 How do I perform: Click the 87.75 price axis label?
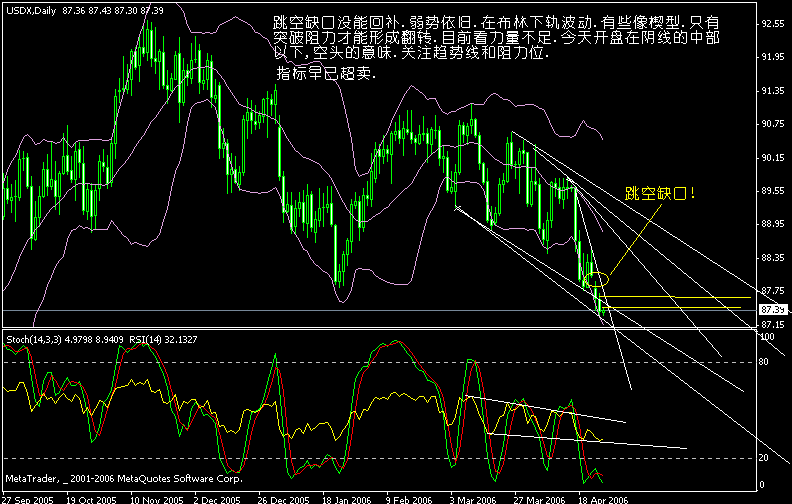coord(773,291)
